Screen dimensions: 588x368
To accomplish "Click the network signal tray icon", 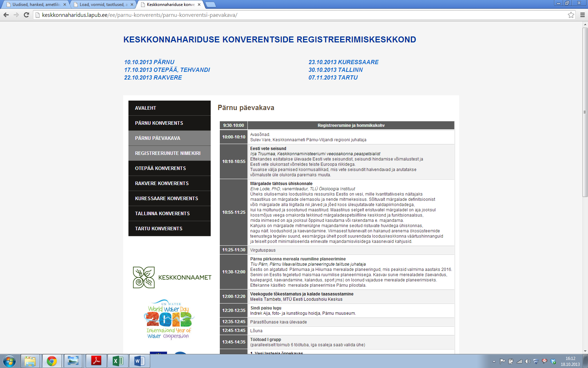I will (x=519, y=361).
